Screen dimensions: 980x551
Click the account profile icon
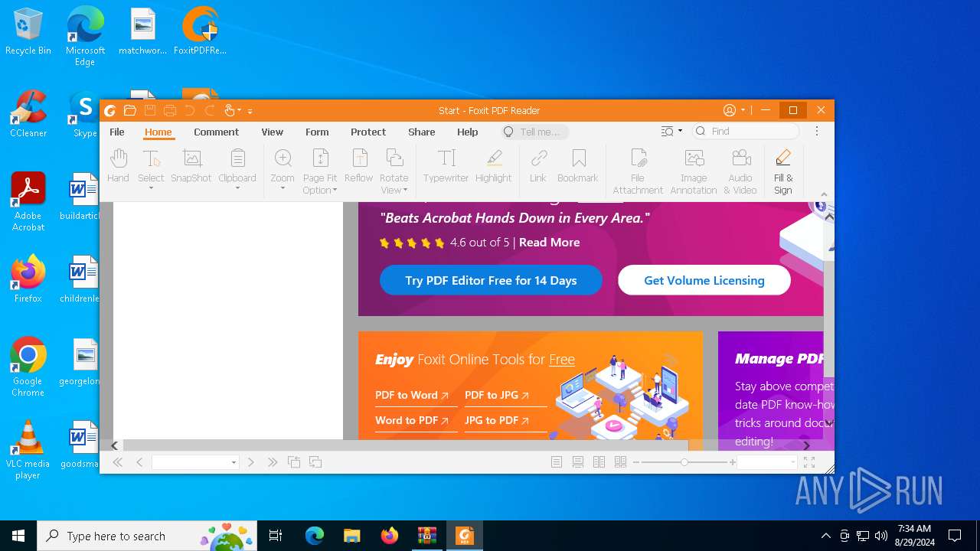(x=730, y=110)
